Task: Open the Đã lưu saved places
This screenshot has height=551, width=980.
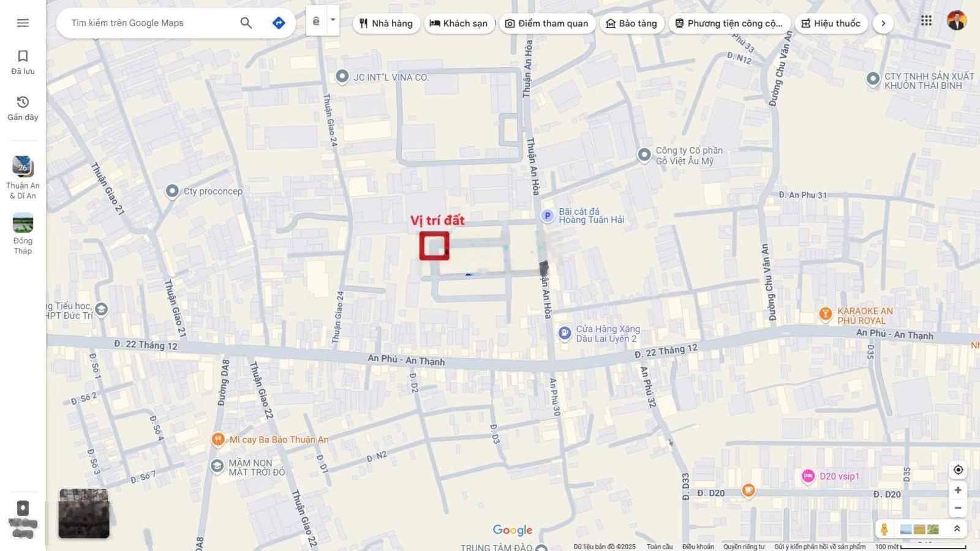Action: (23, 62)
